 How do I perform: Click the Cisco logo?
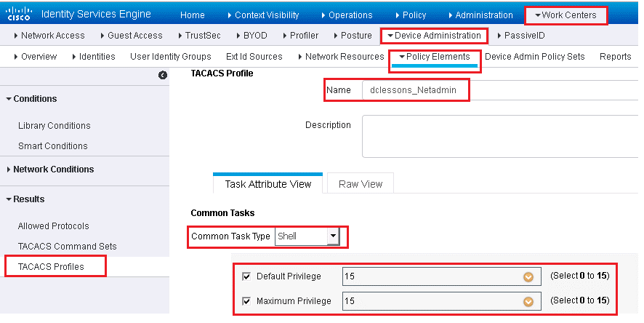tap(18, 14)
